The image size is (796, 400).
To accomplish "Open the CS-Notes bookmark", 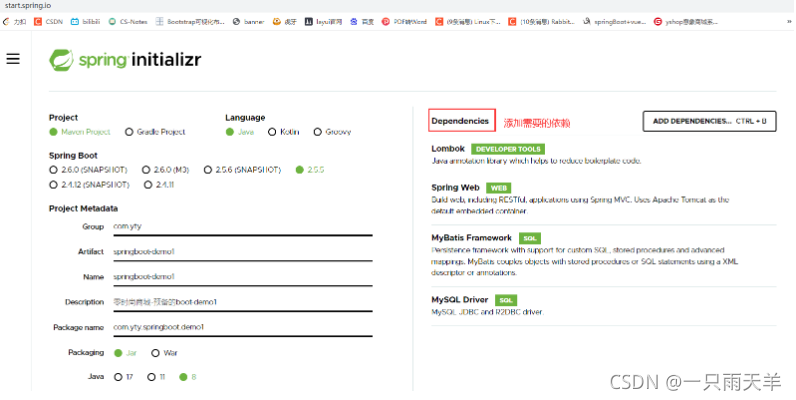I will (128, 22).
